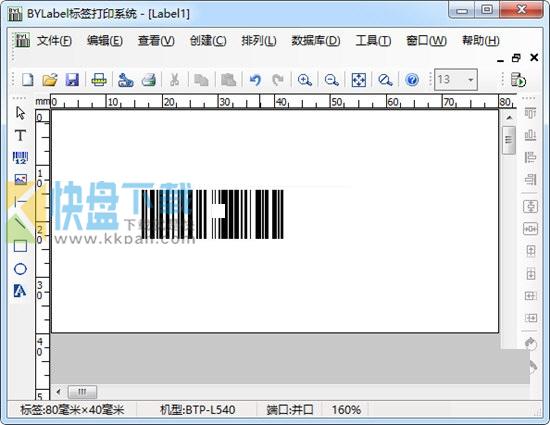Open the 工具(T) menu

click(x=373, y=41)
